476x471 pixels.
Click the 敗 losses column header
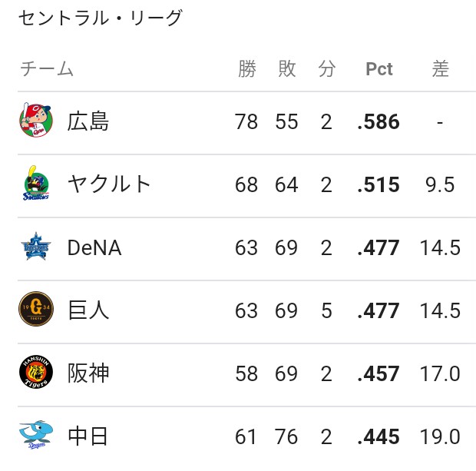287,68
